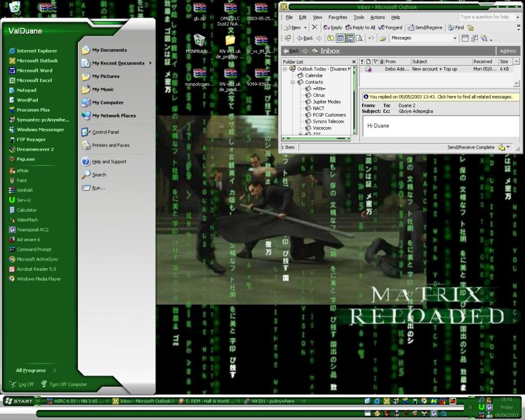Toggle the Folder List toolbar button

[x=340, y=38]
